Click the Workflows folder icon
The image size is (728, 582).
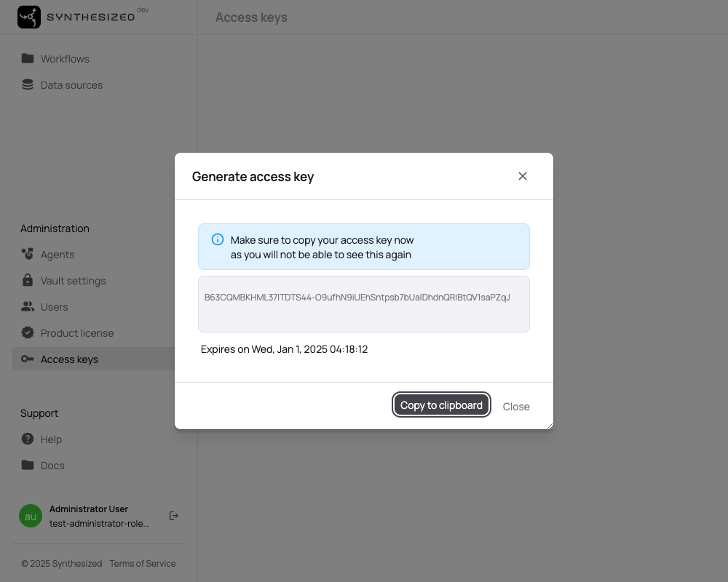tap(28, 58)
